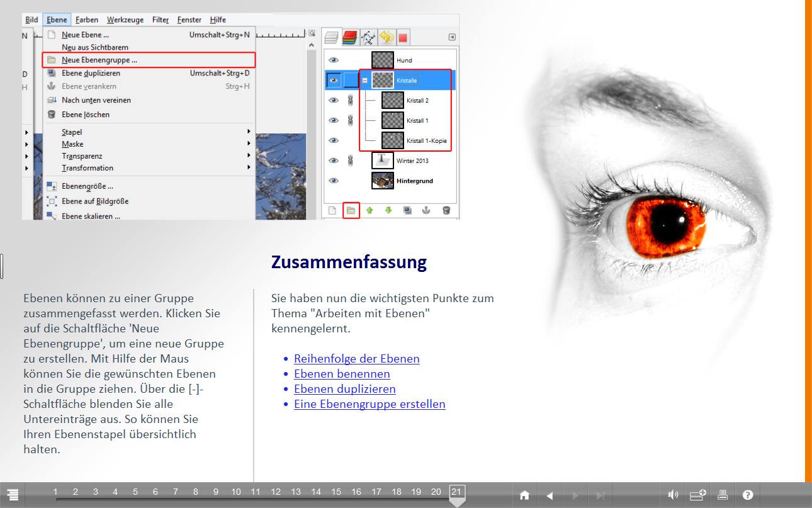The width and height of the screenshot is (812, 508).
Task: Open the dock tab configuration arrow
Action: click(x=452, y=37)
